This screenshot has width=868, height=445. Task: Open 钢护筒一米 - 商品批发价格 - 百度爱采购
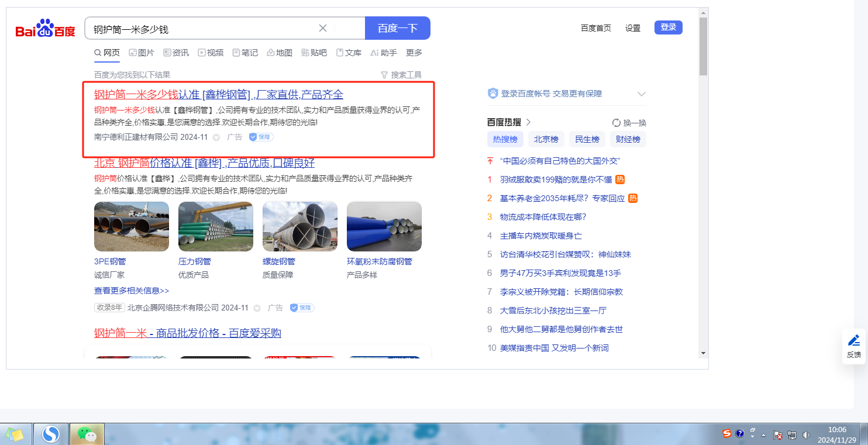click(188, 333)
